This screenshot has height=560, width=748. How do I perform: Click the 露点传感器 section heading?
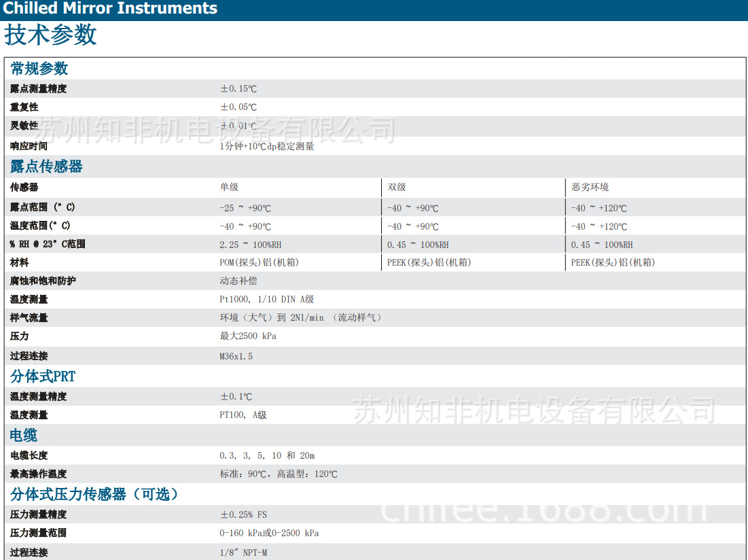coord(46,167)
